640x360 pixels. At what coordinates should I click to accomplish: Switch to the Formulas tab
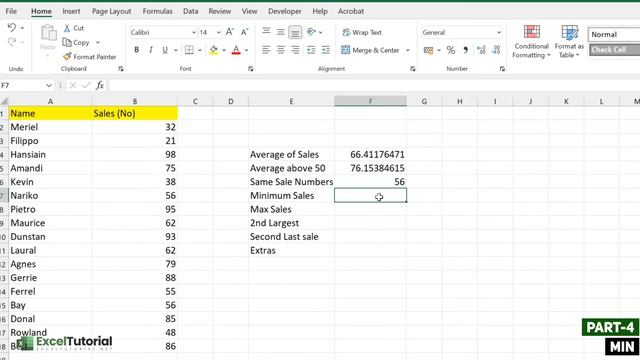(157, 11)
